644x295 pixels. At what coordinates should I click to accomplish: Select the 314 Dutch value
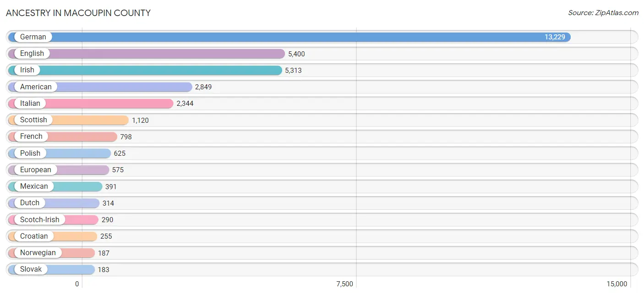coord(108,203)
